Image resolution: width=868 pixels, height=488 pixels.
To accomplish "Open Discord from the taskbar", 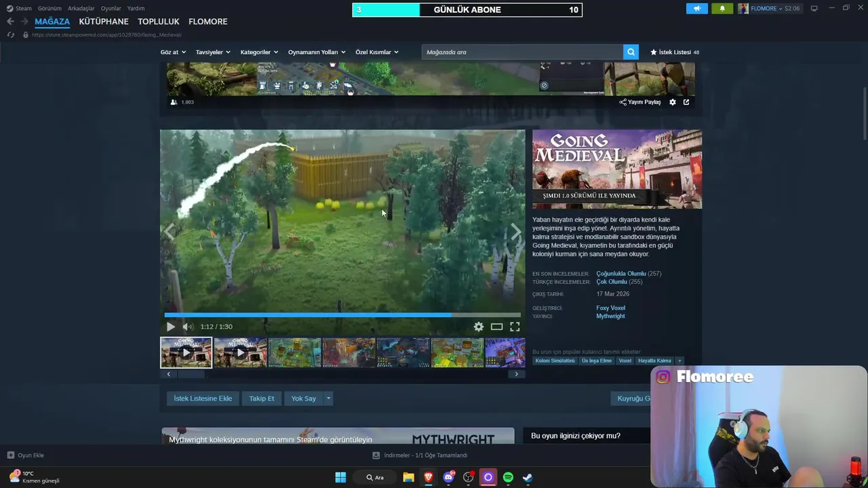I will tap(448, 477).
